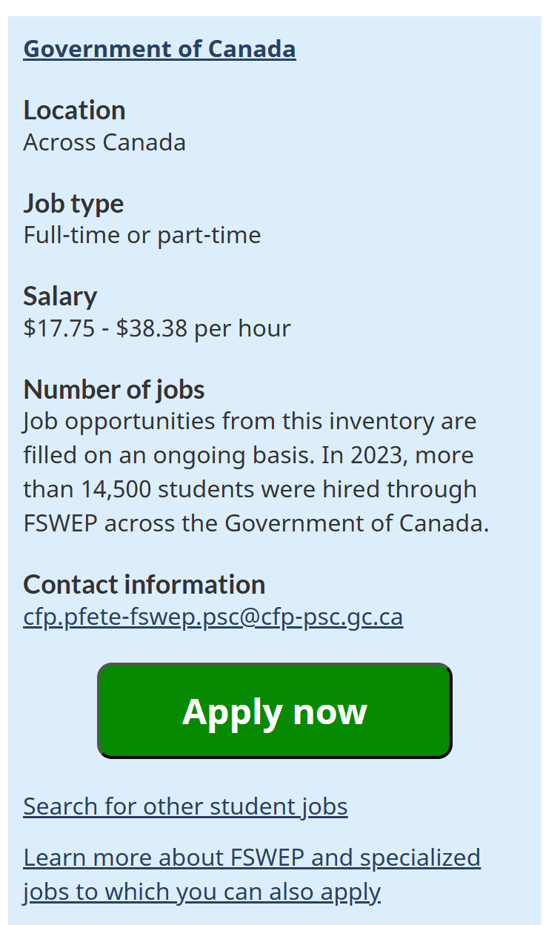Click the words per hour in Salary

(242, 328)
